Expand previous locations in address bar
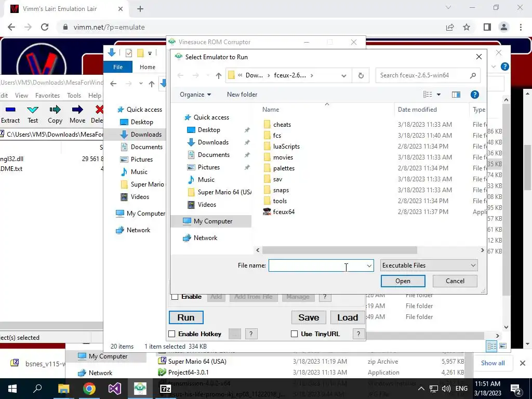 (x=344, y=75)
